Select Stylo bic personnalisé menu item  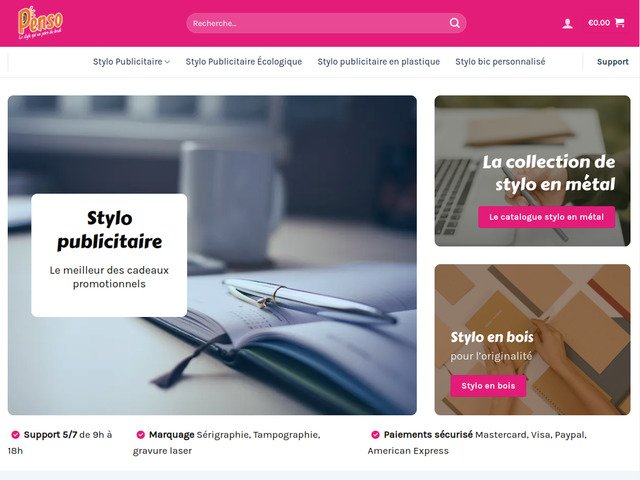(500, 62)
